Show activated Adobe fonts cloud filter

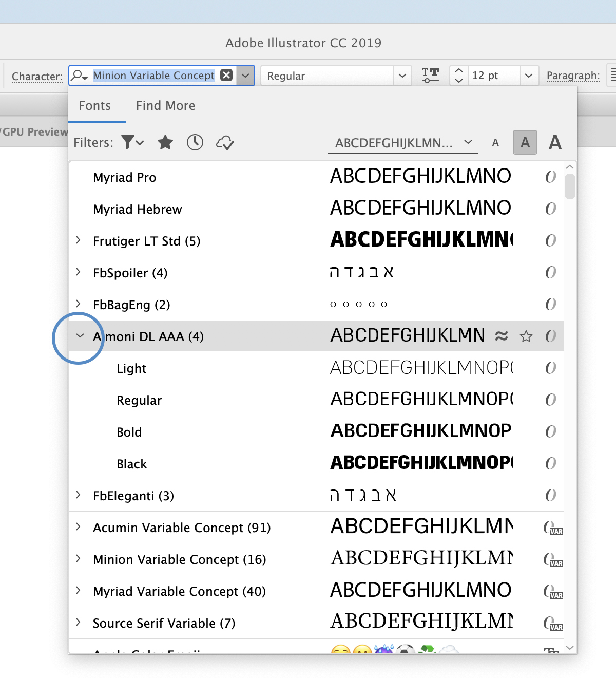(225, 143)
